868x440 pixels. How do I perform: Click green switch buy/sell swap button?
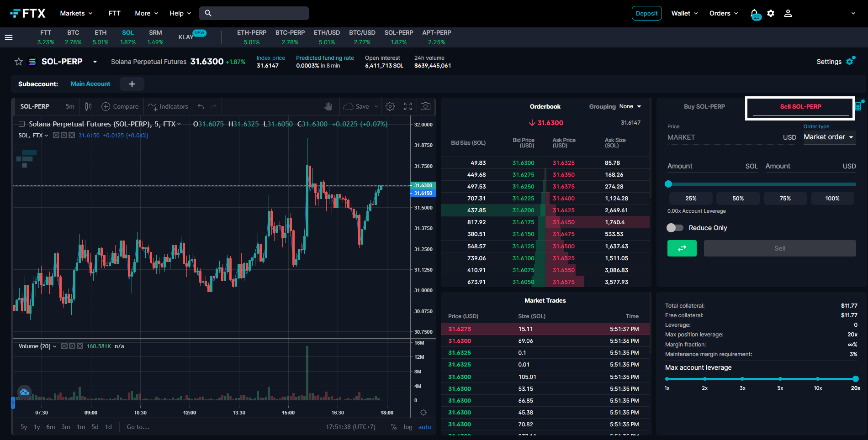(x=682, y=248)
